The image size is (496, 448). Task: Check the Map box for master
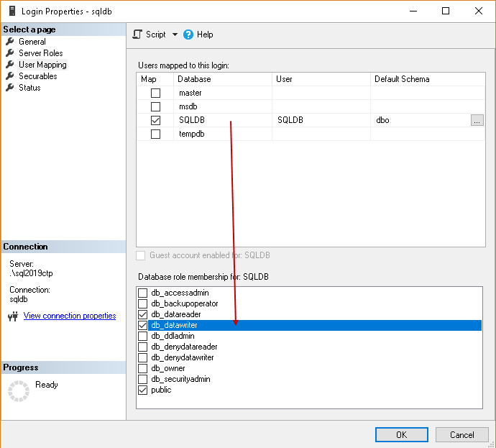(x=155, y=93)
